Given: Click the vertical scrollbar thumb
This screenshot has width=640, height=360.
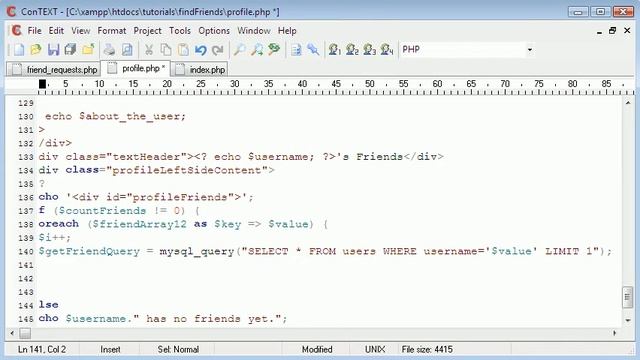Looking at the screenshot, I should 628,297.
